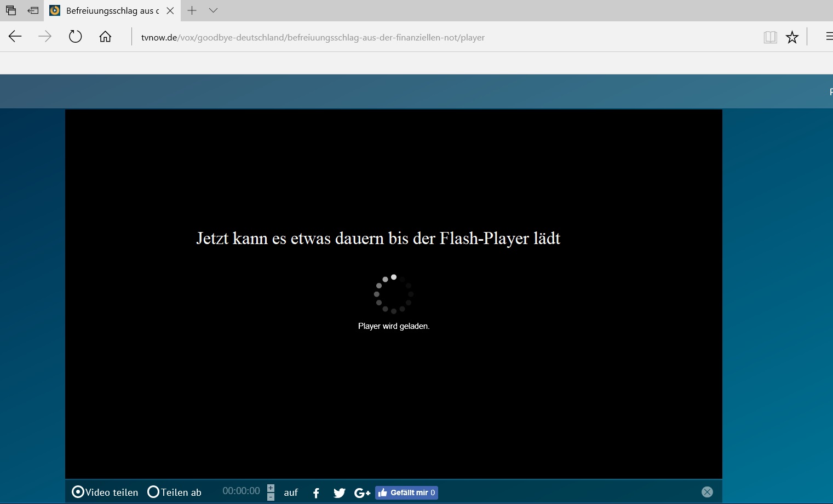Click the 'Gefällt mir' like button
833x504 pixels.
[406, 493]
